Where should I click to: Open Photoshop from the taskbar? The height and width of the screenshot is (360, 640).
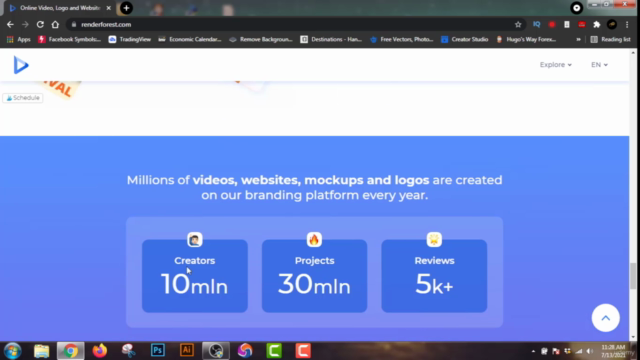coord(158,350)
